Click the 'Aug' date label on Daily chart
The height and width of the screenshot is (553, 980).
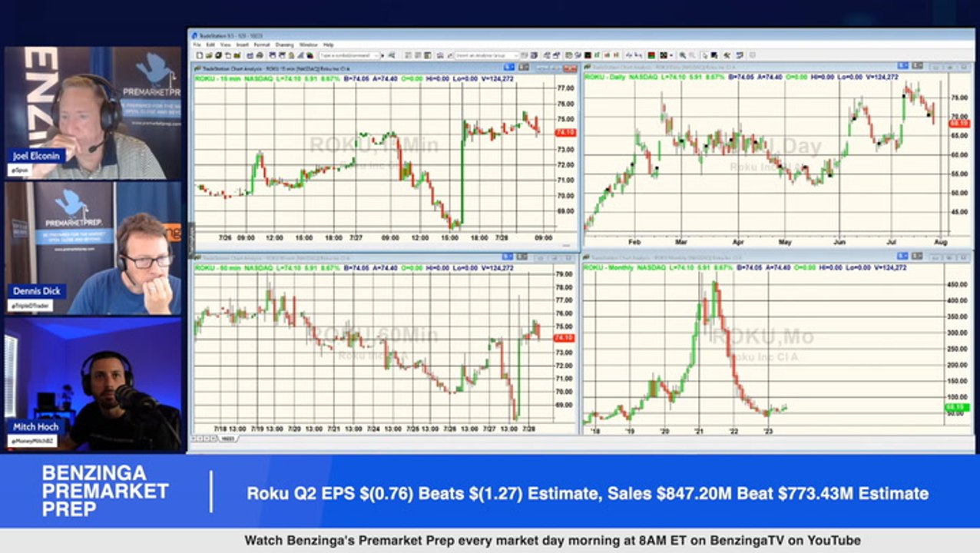tap(941, 243)
